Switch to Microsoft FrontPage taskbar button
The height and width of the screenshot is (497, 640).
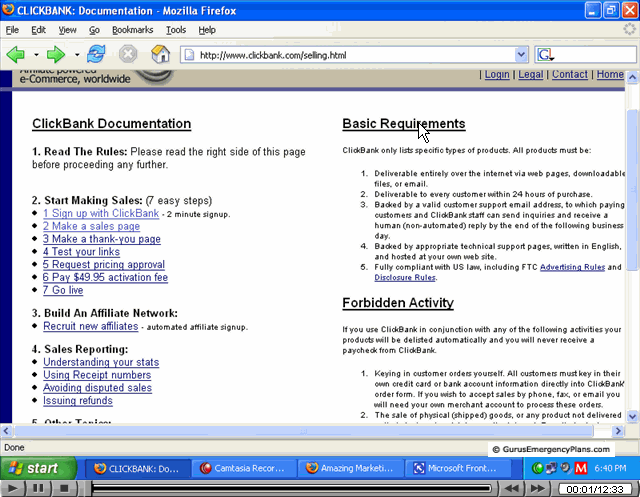point(457,468)
